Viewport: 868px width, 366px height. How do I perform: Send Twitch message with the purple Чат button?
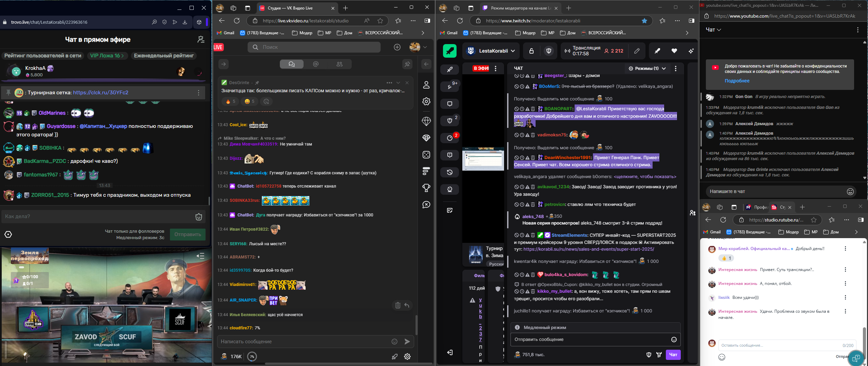673,354
